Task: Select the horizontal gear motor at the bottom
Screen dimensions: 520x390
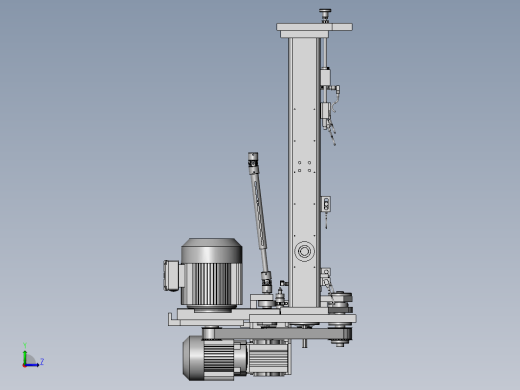Action: [237, 358]
